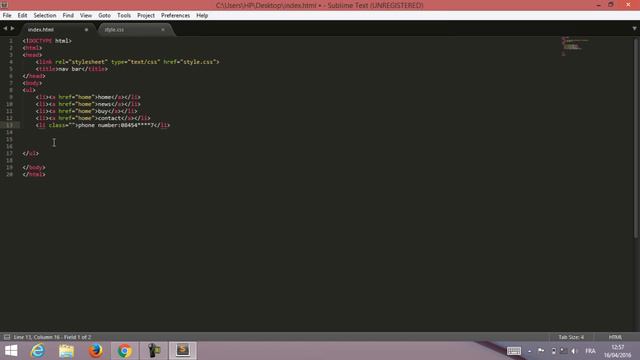Open the Selection menu
Image resolution: width=640 pixels, height=360 pixels.
44,16
